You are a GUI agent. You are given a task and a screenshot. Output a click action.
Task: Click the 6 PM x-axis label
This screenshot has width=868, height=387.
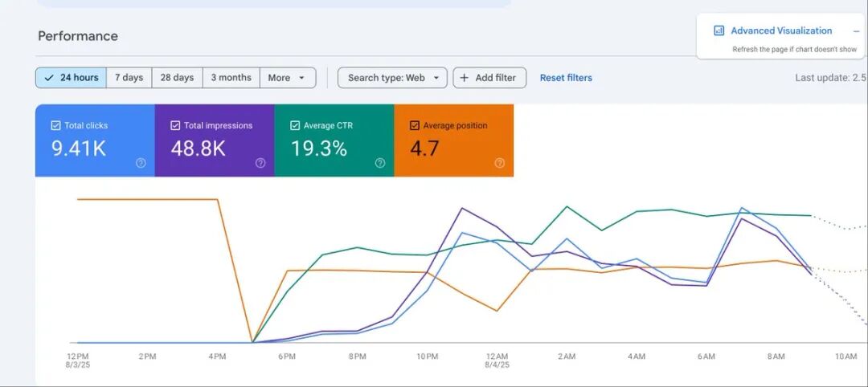coord(287,357)
